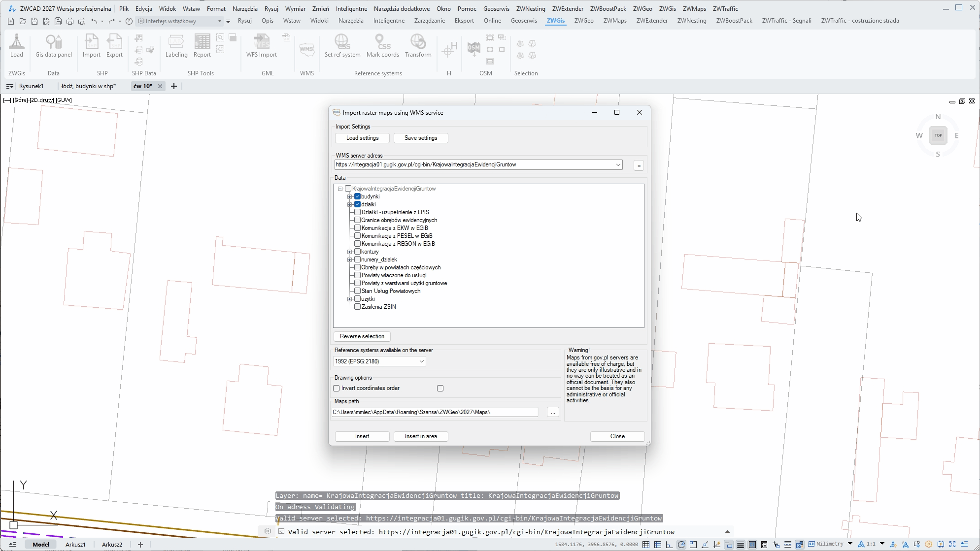Open the Narzędzia dodatkowe menu
The image size is (980, 551).
click(402, 8)
